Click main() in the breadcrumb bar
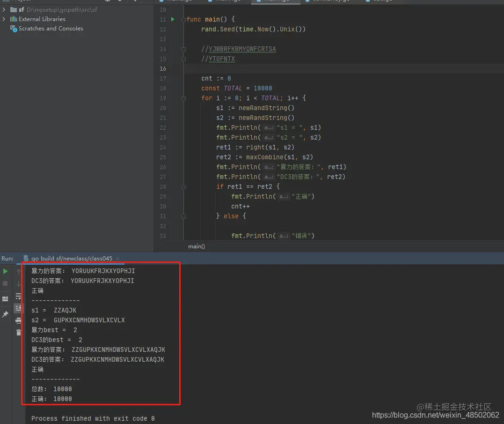 (x=197, y=246)
